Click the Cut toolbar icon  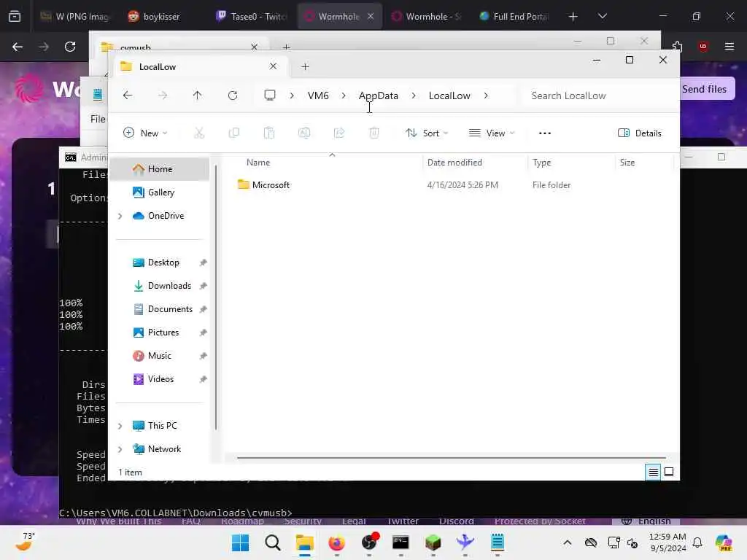point(199,133)
